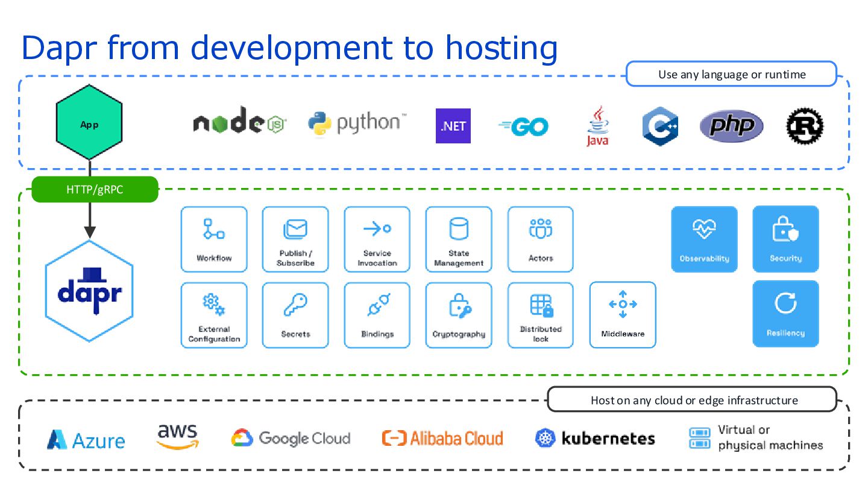Click the Google Cloud logo
This screenshot has width=868, height=488.
[x=291, y=438]
